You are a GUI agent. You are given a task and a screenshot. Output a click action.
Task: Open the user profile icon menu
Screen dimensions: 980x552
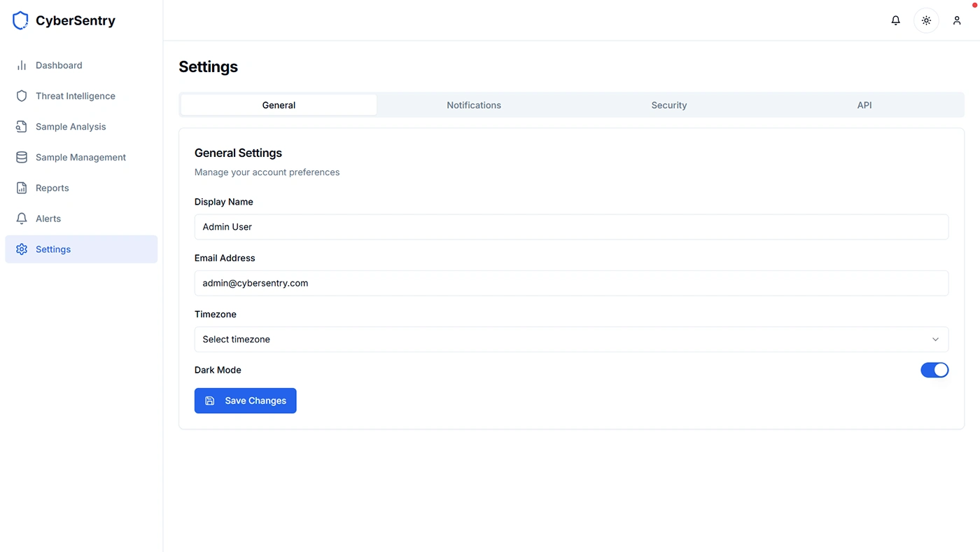957,21
